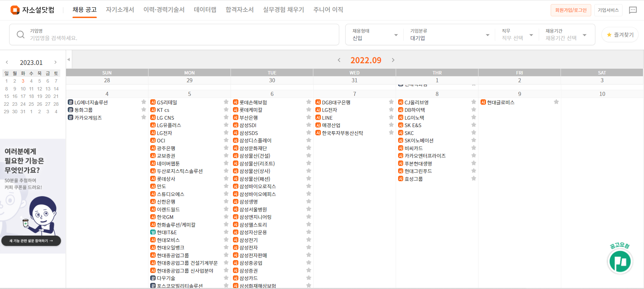Go to previous month in mini calendar
This screenshot has width=644, height=289.
(7, 62)
